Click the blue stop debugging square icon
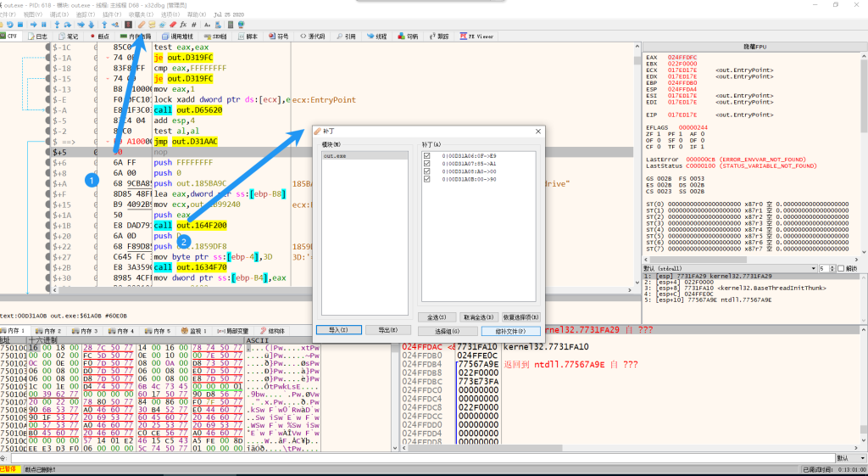The width and height of the screenshot is (868, 476). [x=20, y=25]
